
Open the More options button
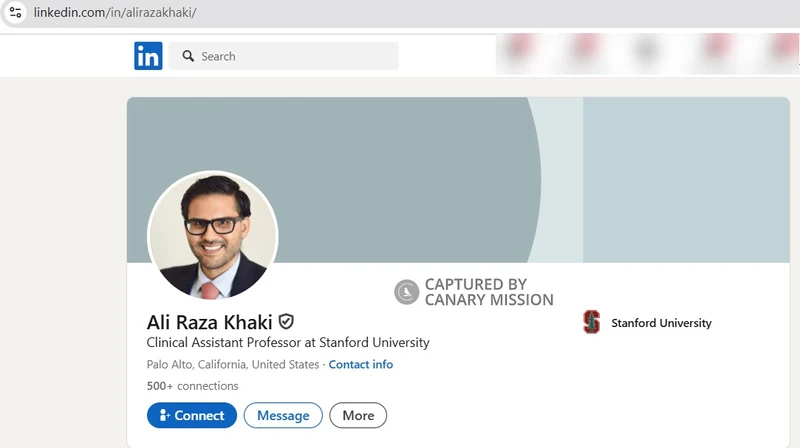click(x=358, y=415)
